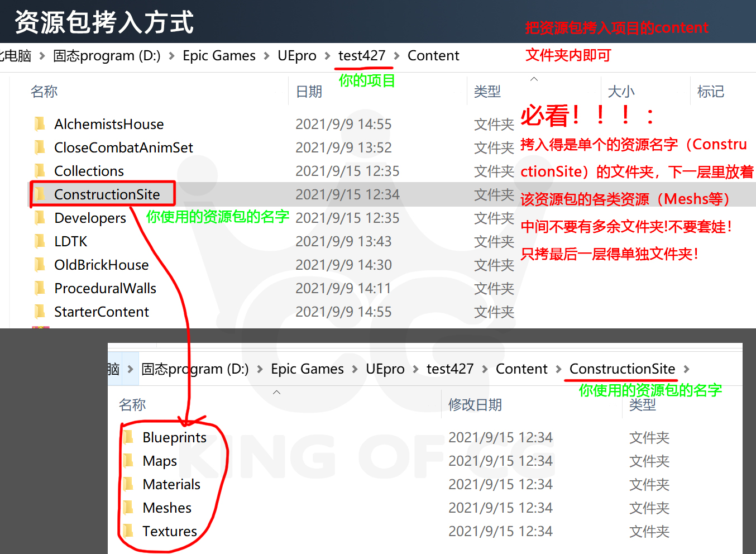Open the Materials folder
Image resolution: width=756 pixels, height=554 pixels.
click(172, 484)
